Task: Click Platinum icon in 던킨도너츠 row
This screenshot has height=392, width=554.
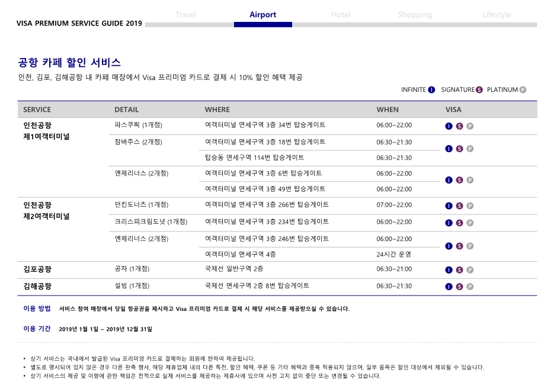Action: tap(470, 206)
